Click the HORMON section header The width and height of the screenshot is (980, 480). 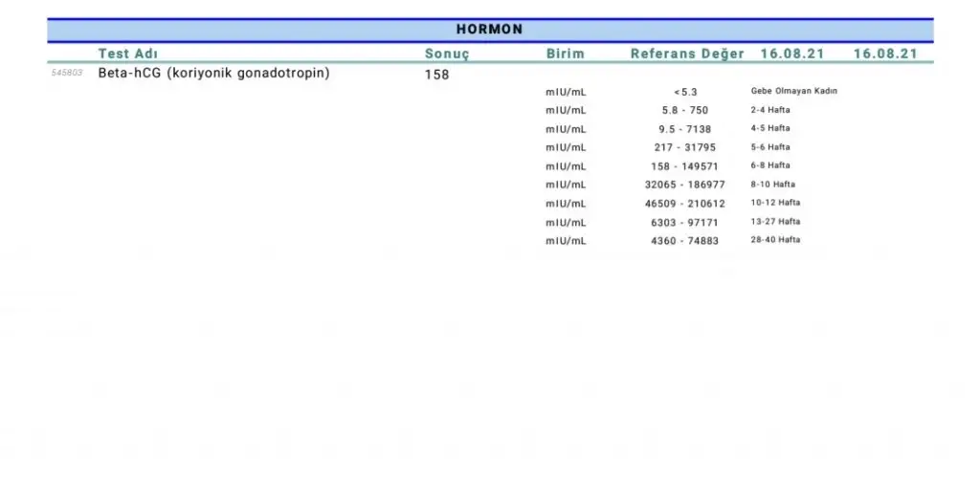(x=490, y=30)
